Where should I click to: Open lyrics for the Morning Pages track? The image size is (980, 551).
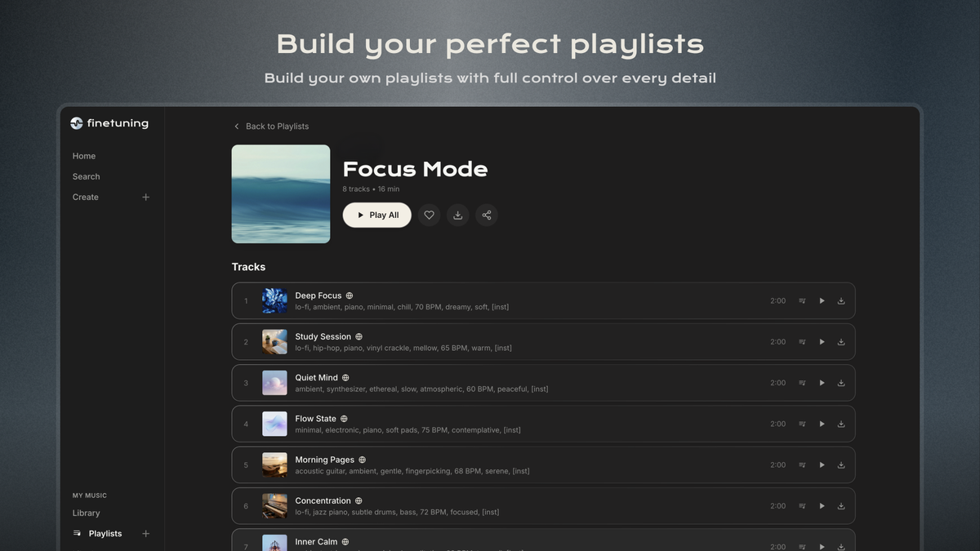[x=802, y=464]
